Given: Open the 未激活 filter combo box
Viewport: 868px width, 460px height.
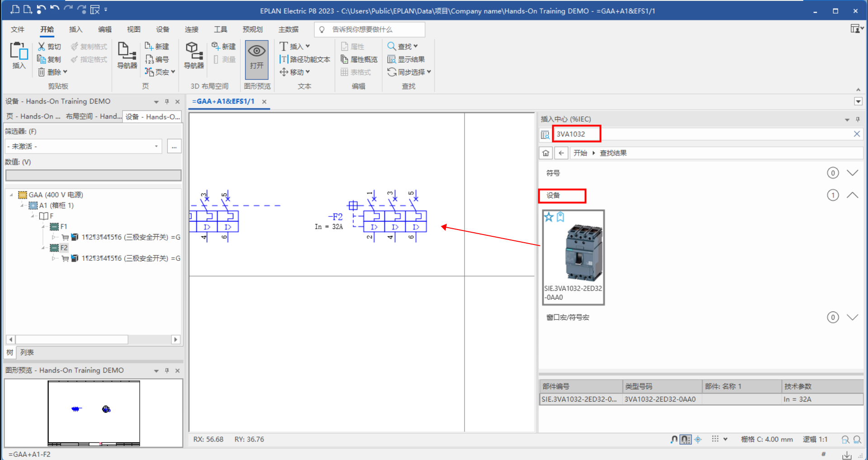Looking at the screenshot, I should (x=84, y=146).
